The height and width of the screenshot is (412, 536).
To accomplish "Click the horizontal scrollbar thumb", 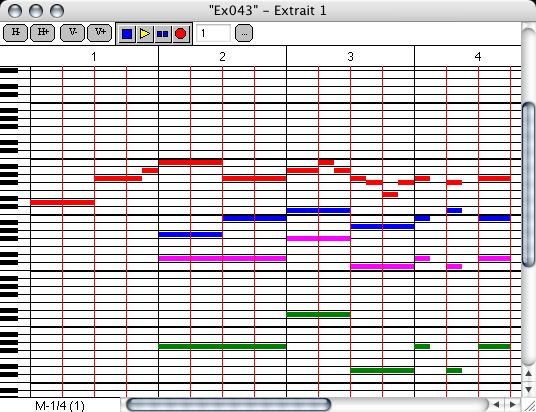I will tap(228, 405).
